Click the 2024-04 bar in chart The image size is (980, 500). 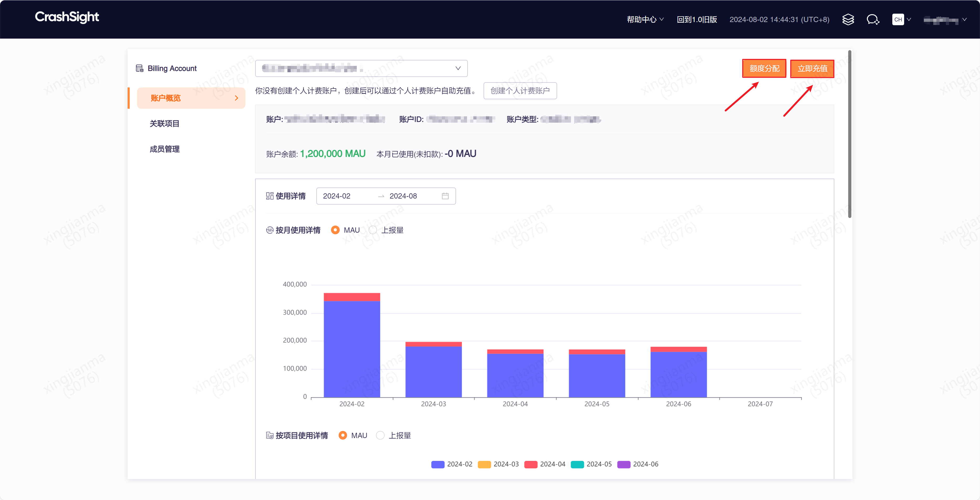tap(515, 373)
